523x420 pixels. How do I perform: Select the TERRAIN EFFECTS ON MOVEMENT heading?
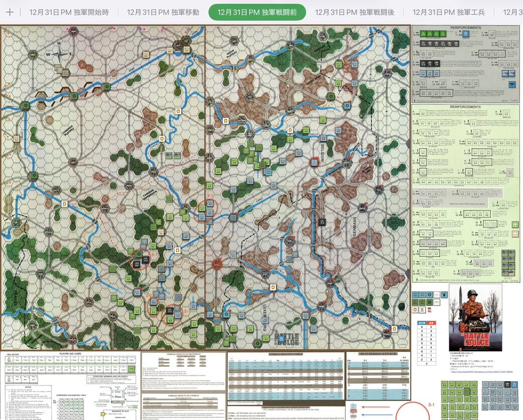click(183, 355)
